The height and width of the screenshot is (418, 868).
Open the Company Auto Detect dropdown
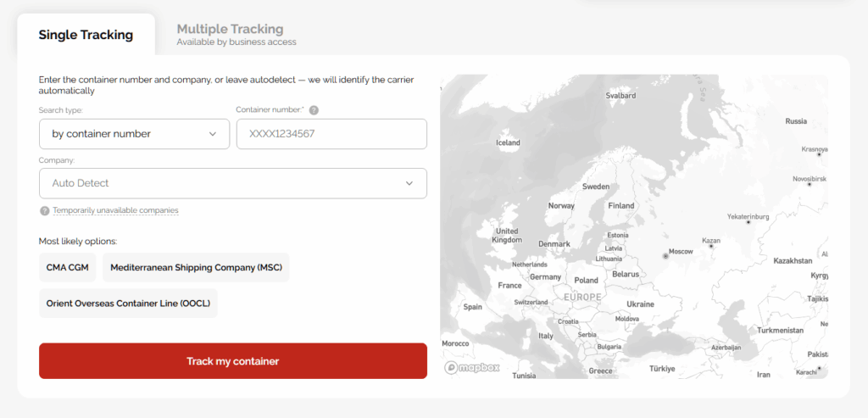pyautogui.click(x=233, y=183)
